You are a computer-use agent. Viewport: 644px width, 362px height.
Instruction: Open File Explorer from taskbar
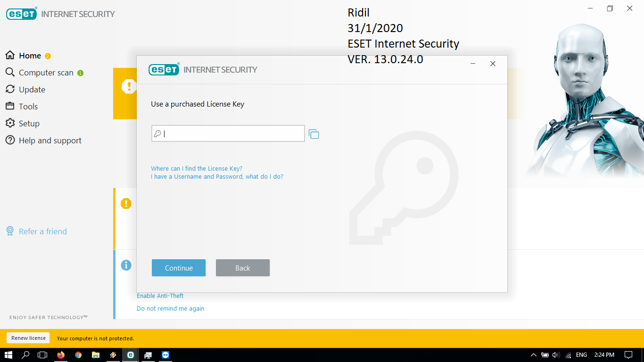point(96,355)
